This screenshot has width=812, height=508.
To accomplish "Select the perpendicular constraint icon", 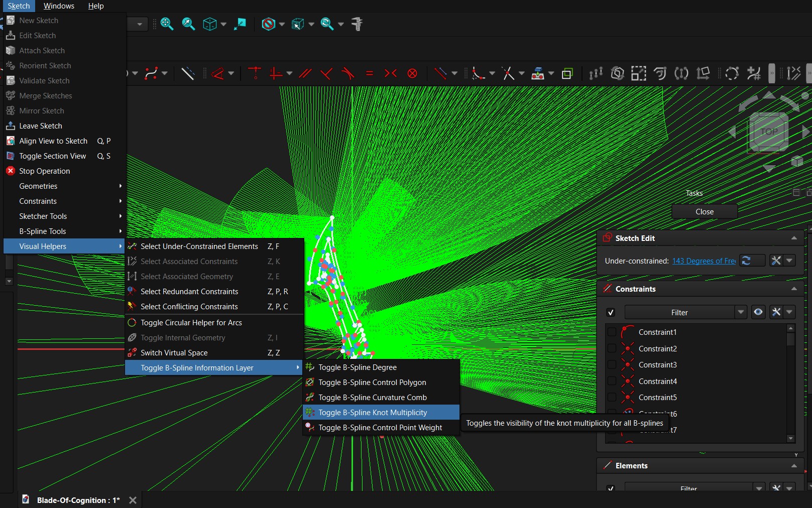I will click(326, 73).
